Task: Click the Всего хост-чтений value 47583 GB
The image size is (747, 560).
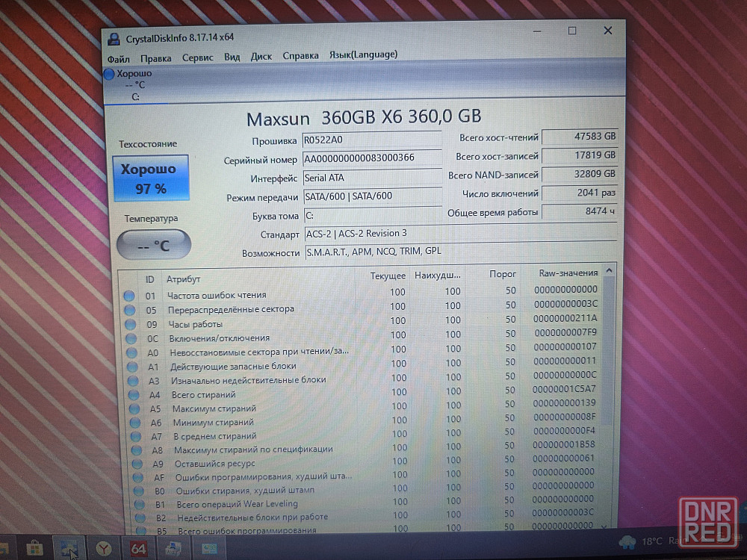Action: (x=580, y=136)
